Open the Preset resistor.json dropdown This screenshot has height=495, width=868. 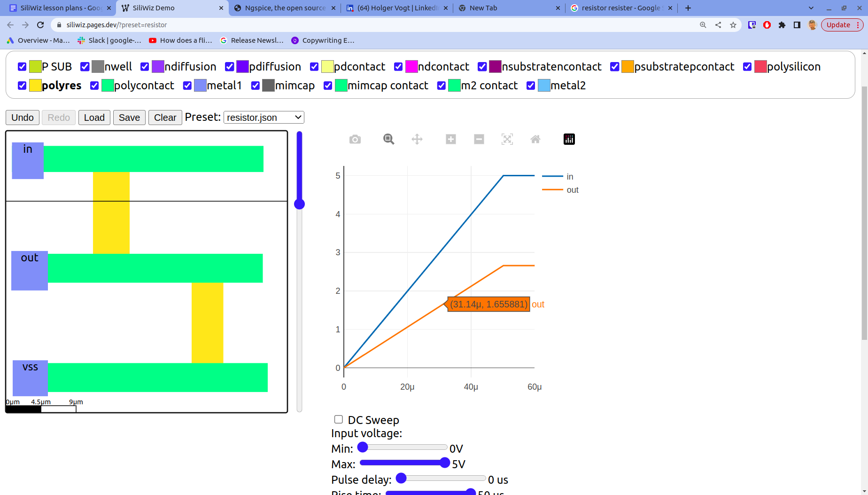pyautogui.click(x=264, y=118)
